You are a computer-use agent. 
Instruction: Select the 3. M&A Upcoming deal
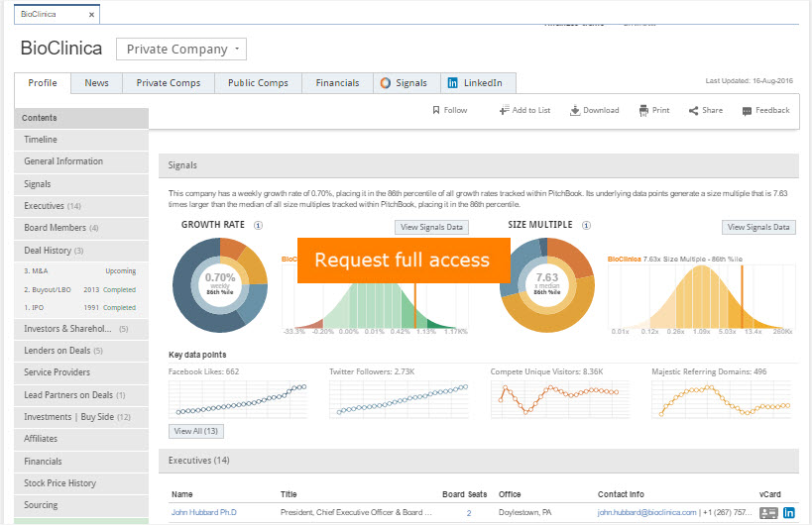(80, 271)
